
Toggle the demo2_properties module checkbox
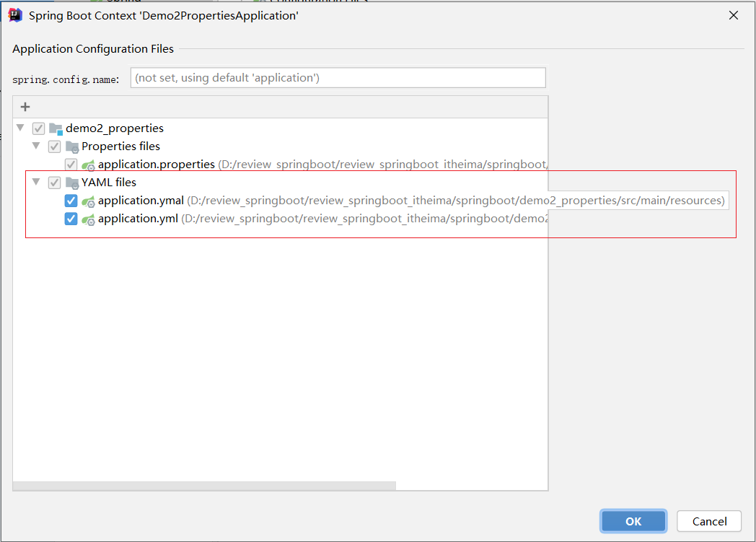[38, 128]
